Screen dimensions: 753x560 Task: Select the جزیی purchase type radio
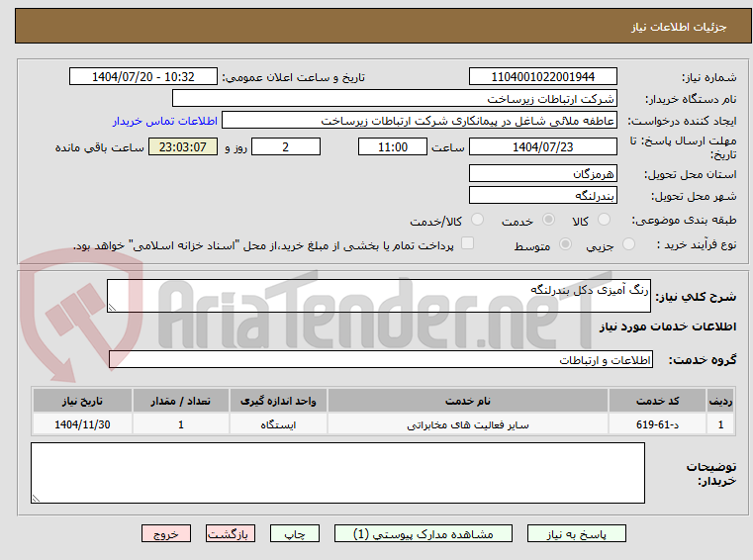(628, 244)
